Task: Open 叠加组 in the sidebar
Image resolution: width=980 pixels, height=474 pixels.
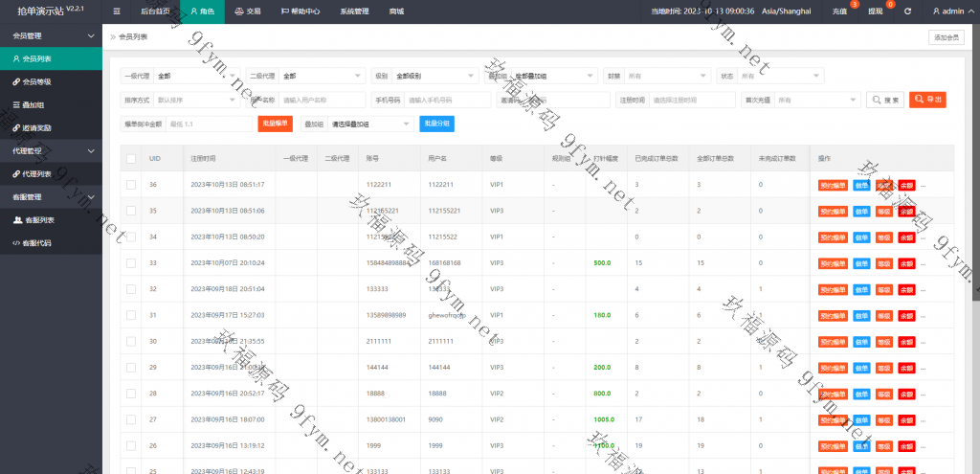Action: pos(52,104)
